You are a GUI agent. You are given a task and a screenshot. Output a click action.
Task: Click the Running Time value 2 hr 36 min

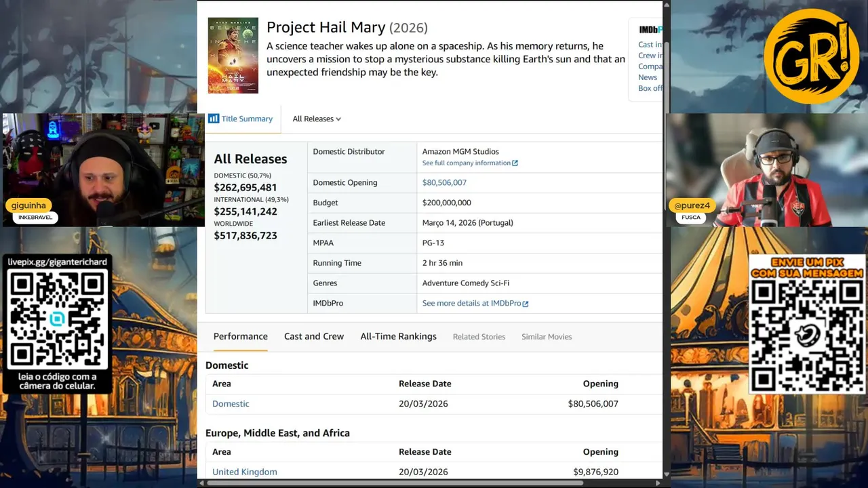[x=442, y=263]
